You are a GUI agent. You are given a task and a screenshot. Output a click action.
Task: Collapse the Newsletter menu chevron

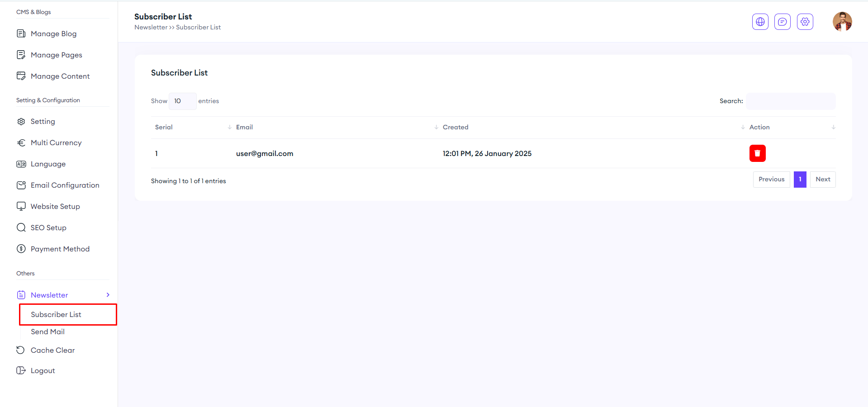[108, 295]
